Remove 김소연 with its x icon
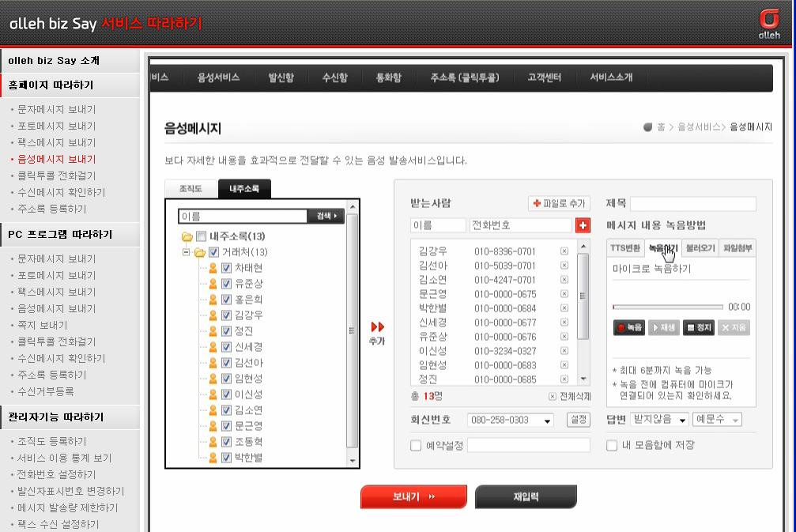Image resolution: width=796 pixels, height=532 pixels. pos(564,280)
